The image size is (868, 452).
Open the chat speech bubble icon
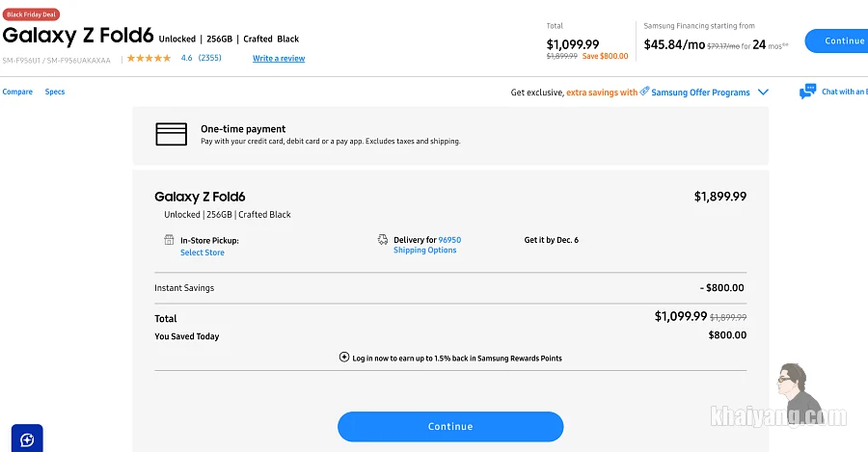click(x=807, y=92)
